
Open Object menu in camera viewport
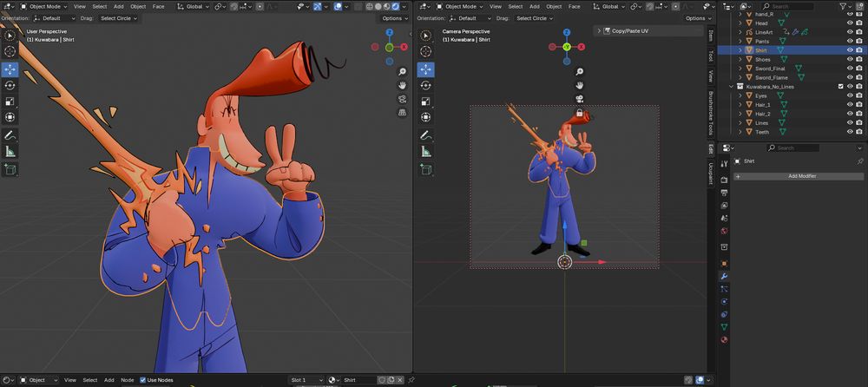[554, 7]
